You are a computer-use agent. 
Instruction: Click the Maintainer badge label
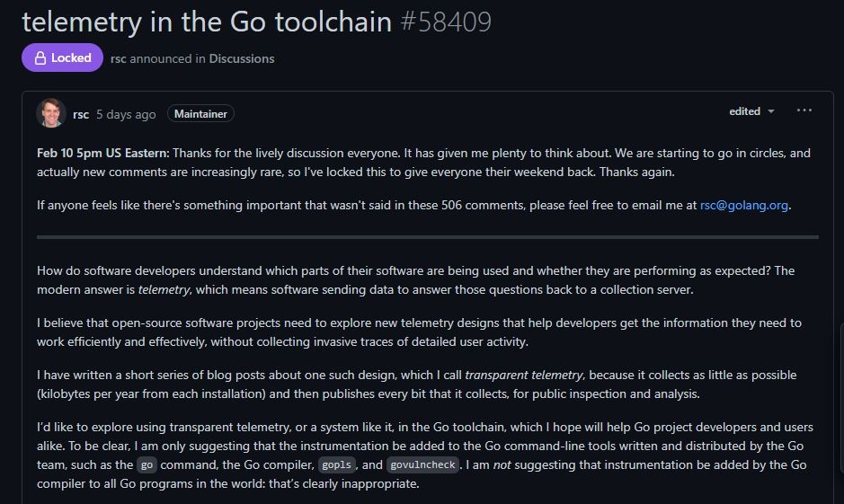click(x=200, y=114)
